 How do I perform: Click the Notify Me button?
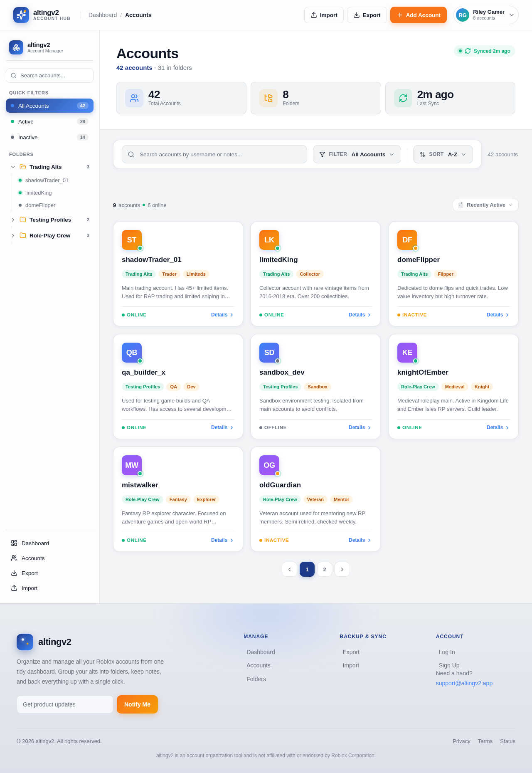pyautogui.click(x=137, y=704)
